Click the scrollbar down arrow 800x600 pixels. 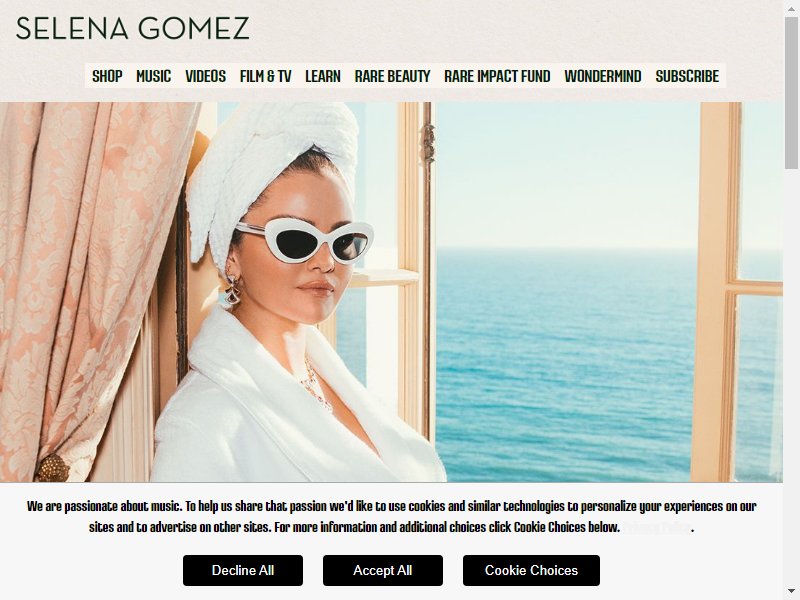[791, 594]
